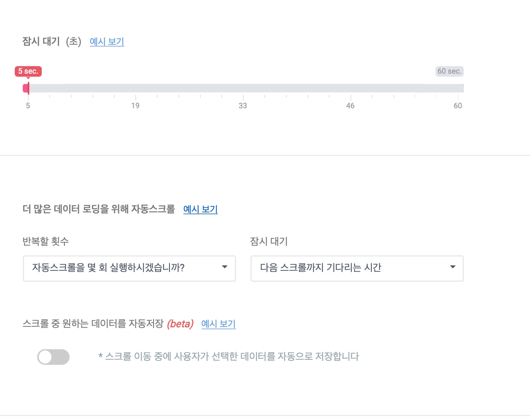
Task: Toggle the 자동저장 (beta) switch
Action: pyautogui.click(x=53, y=357)
